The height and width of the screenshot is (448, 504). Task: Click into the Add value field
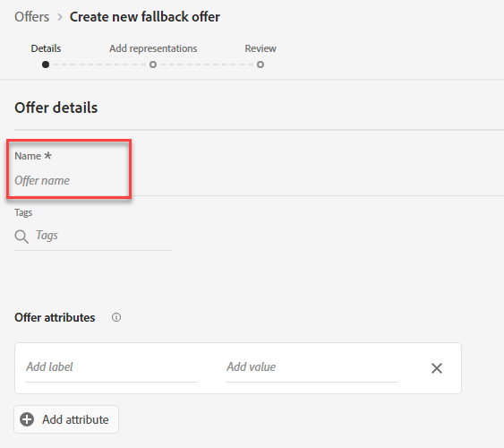pyautogui.click(x=312, y=367)
